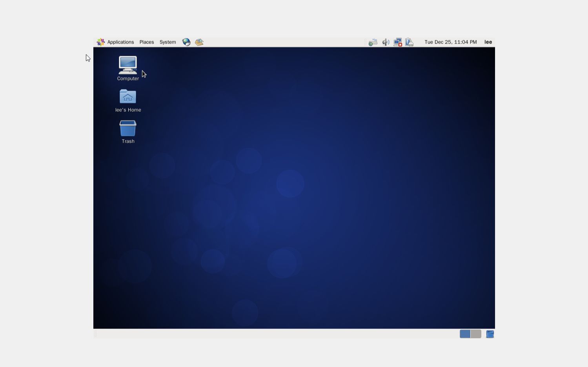Click the keyboard and globe tray icon
The width and height of the screenshot is (588, 367).
[373, 42]
